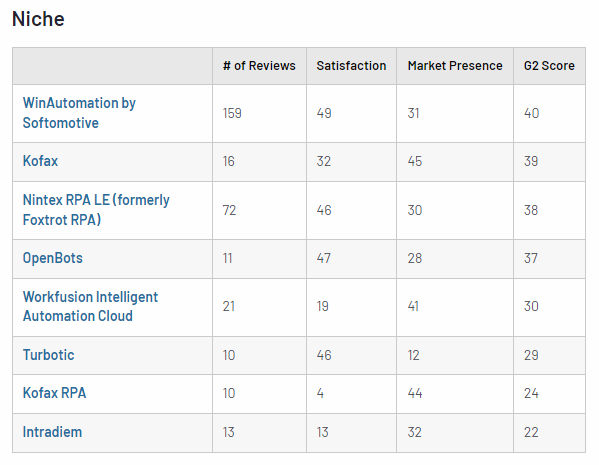Open the OpenBots link

coord(52,258)
